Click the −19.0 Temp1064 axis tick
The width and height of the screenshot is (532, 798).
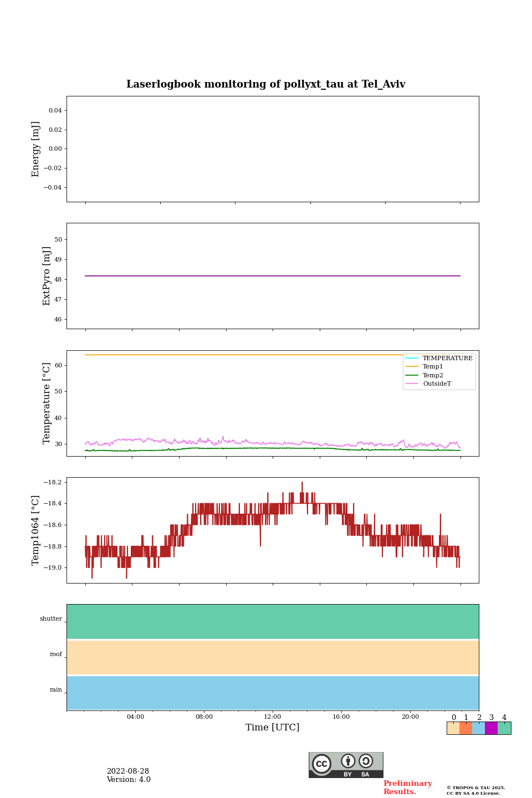point(53,568)
